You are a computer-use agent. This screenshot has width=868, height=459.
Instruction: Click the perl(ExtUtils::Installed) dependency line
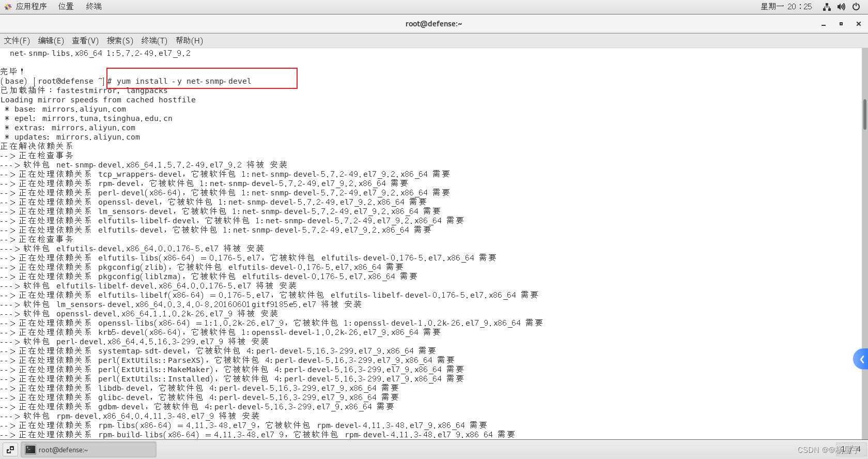[232, 379]
